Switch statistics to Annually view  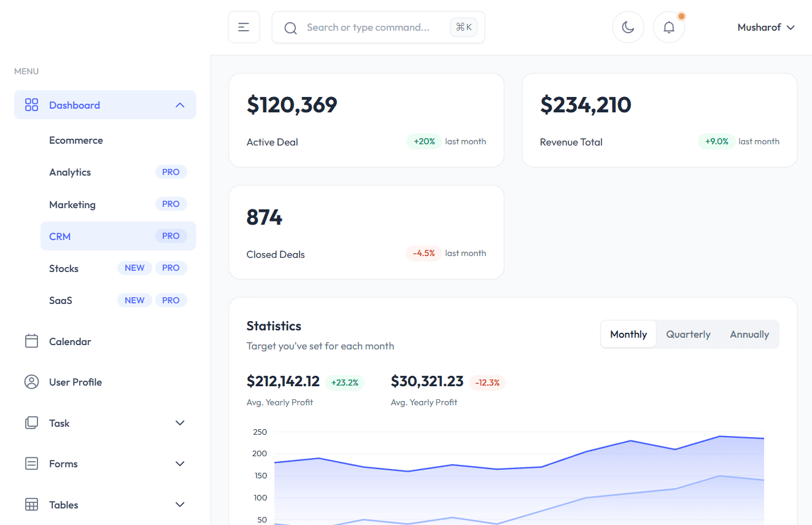[x=749, y=334]
